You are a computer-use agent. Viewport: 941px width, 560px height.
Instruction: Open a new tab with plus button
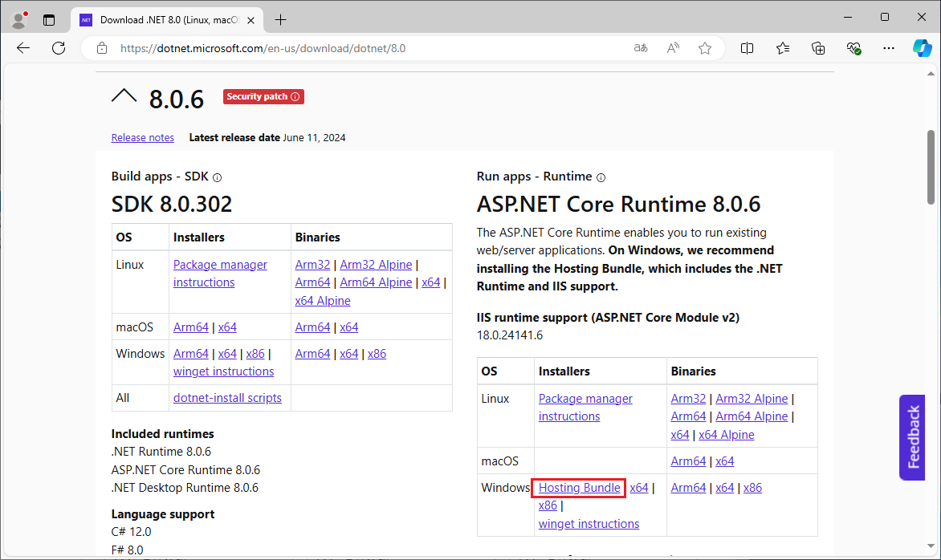pyautogui.click(x=280, y=20)
